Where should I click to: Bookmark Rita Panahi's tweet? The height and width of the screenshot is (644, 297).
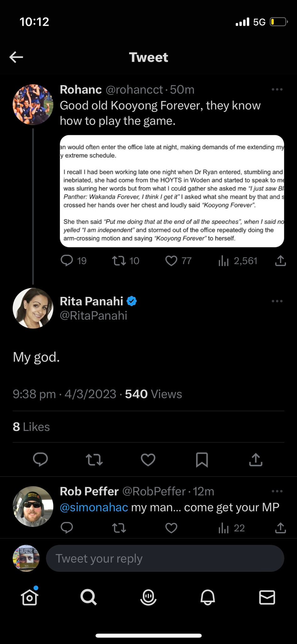click(x=202, y=460)
